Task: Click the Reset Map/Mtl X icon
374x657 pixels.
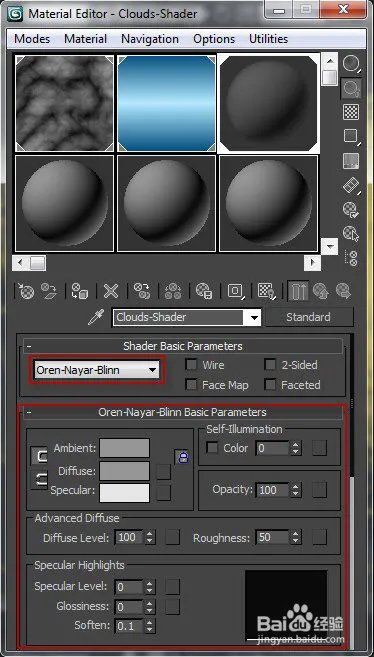Action: point(111,290)
